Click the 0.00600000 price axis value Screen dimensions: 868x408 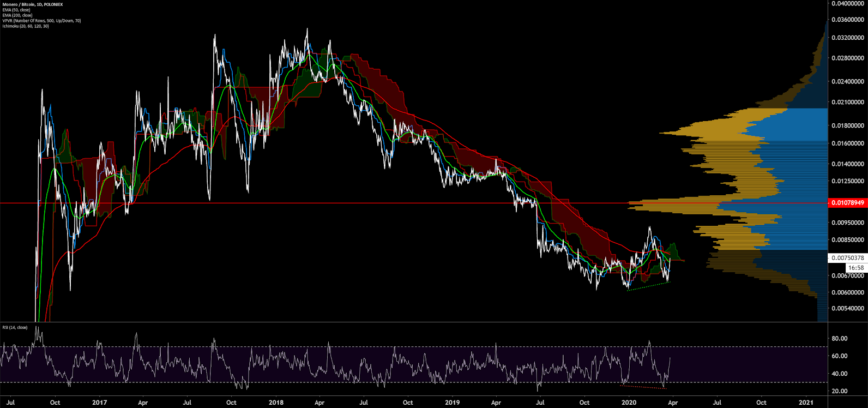847,292
